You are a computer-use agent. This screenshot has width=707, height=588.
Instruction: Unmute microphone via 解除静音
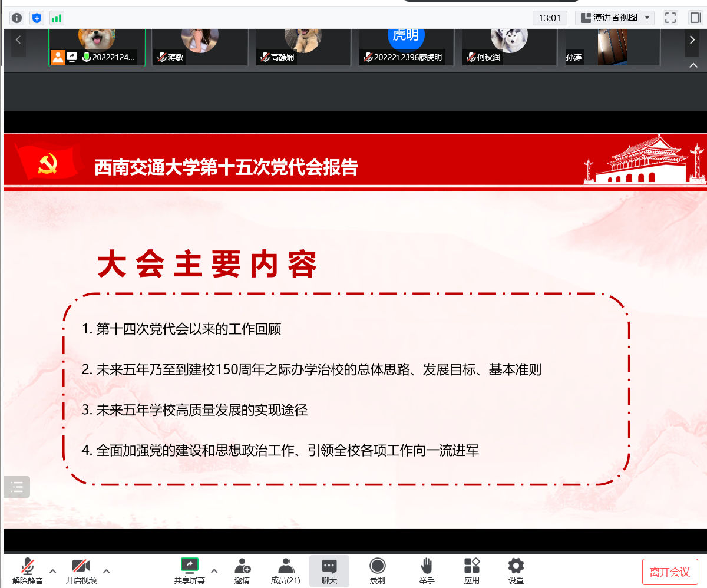28,571
